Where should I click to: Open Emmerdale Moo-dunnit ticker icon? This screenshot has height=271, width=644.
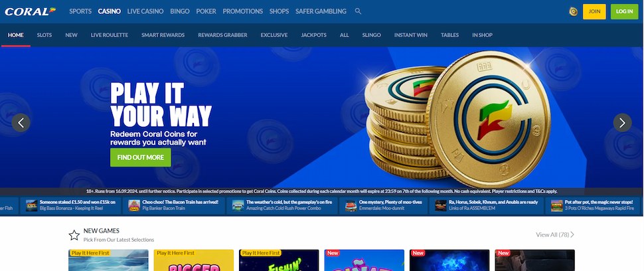pos(351,205)
